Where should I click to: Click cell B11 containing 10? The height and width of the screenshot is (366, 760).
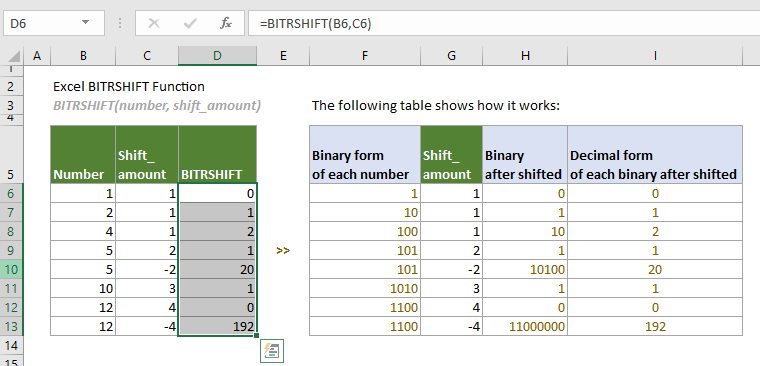83,288
